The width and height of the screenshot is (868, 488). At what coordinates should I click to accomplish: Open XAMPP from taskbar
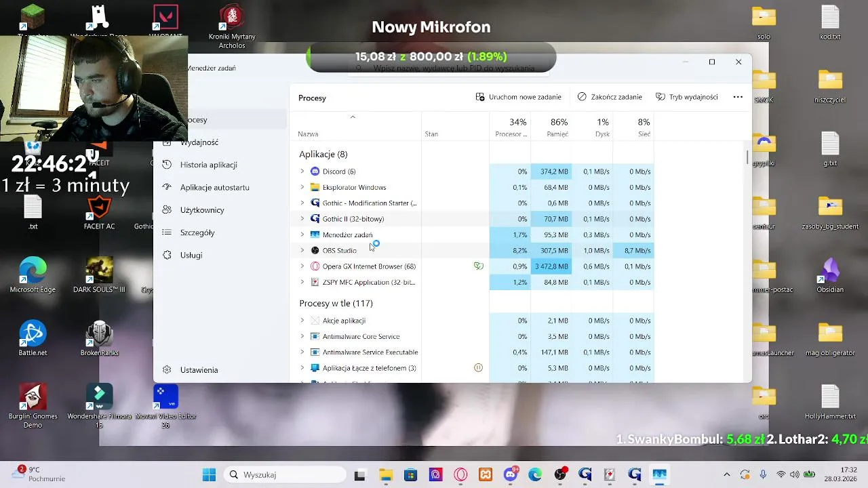pos(486,474)
